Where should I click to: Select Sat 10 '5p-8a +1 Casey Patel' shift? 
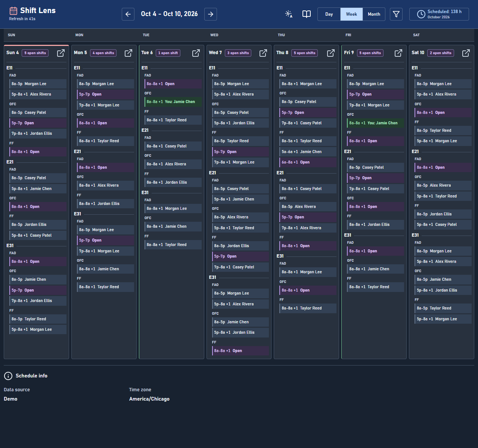click(x=443, y=225)
